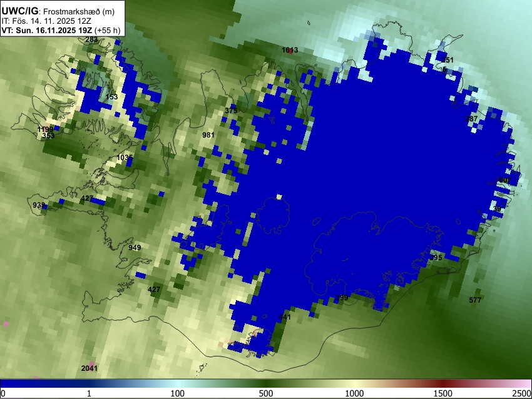
Task: Click the 607 value label on map
Action: [x=505, y=180]
